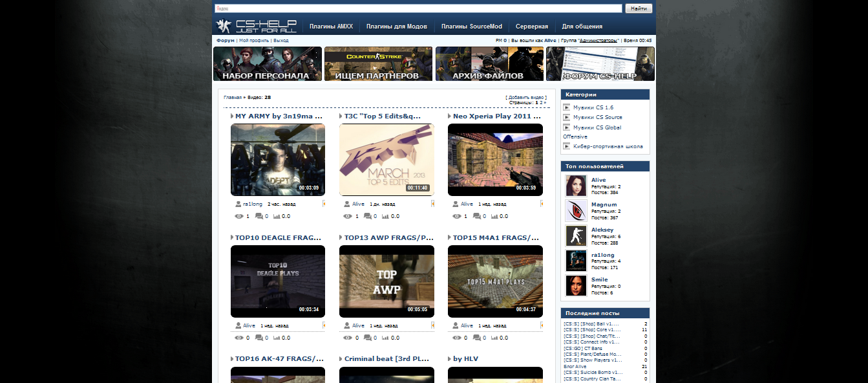Expand triangle beside TOP16 AK-47 FRAGS title
This screenshot has height=383, width=868.
[232, 358]
